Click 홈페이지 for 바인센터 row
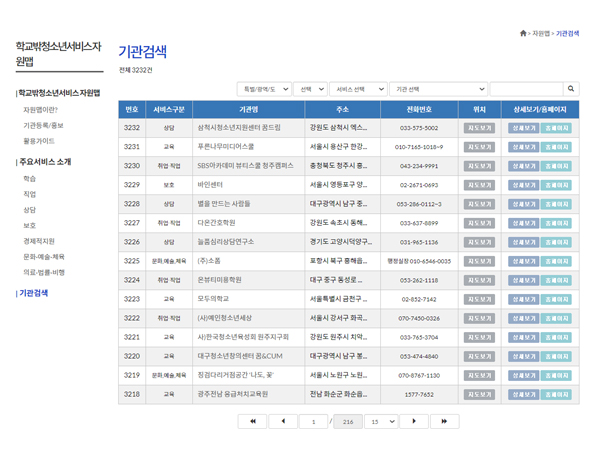The height and width of the screenshot is (450, 600). 556,185
